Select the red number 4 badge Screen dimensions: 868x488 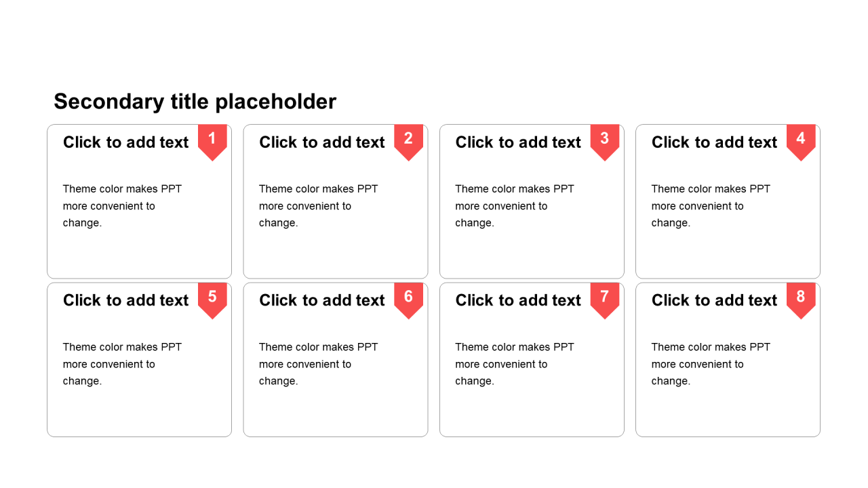click(x=801, y=140)
